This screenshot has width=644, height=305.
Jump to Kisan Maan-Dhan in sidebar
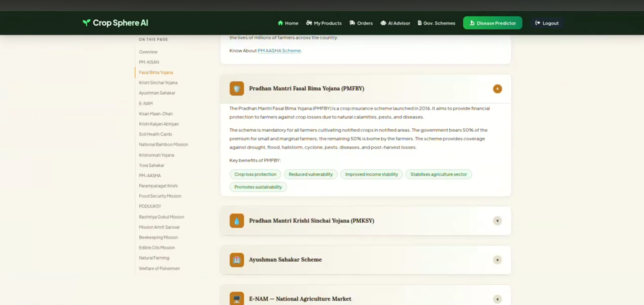156,113
